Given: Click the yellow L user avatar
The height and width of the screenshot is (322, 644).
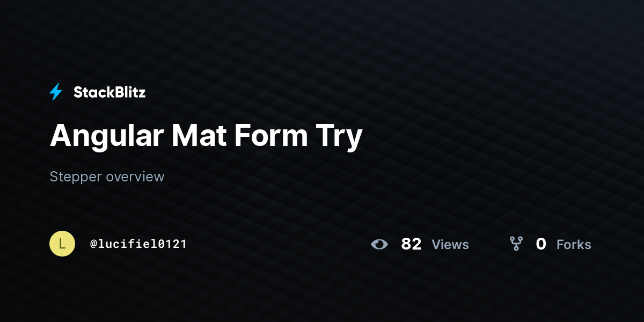Looking at the screenshot, I should click(62, 244).
